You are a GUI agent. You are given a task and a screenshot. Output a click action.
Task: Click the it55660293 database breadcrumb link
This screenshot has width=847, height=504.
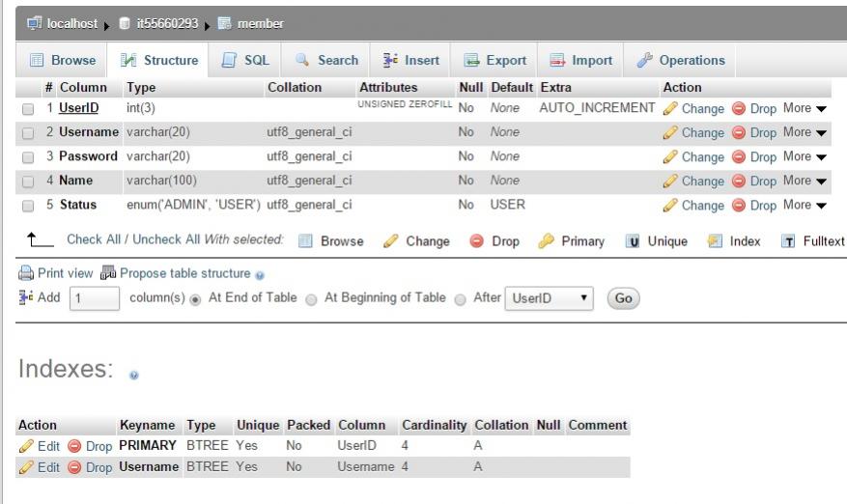(167, 24)
